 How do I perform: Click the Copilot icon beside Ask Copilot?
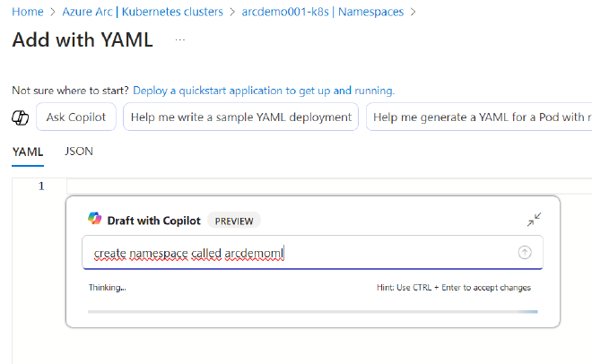pos(21,117)
